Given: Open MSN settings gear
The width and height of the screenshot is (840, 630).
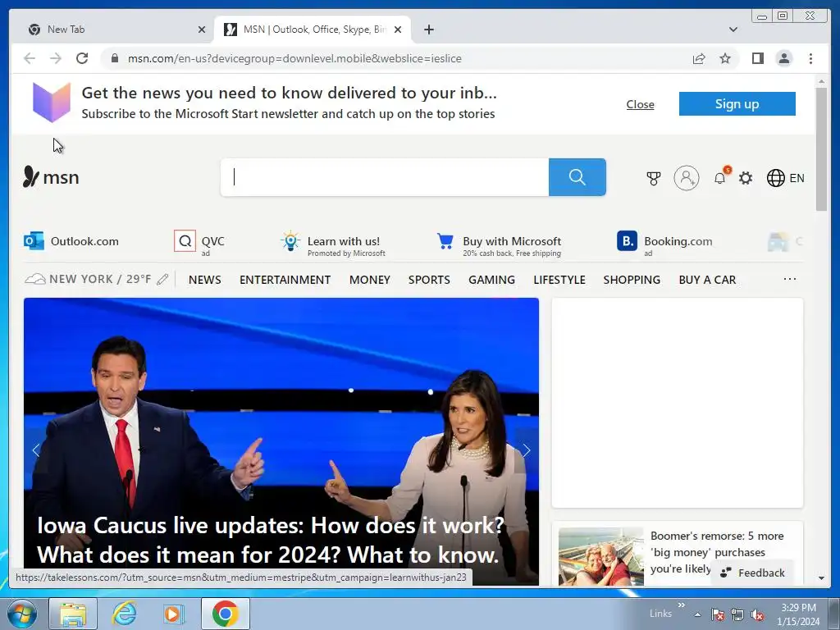Looking at the screenshot, I should pos(746,178).
